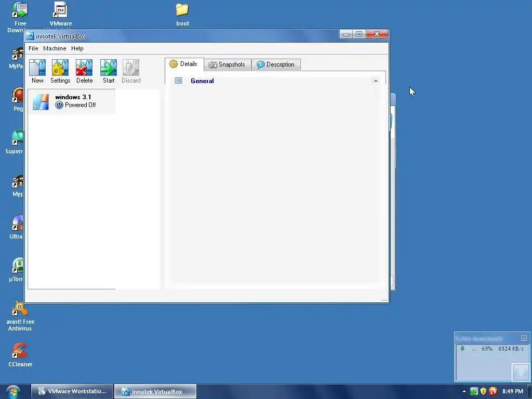532x399 pixels.
Task: Select the windows 3.1 machine in the list
Action: click(72, 101)
